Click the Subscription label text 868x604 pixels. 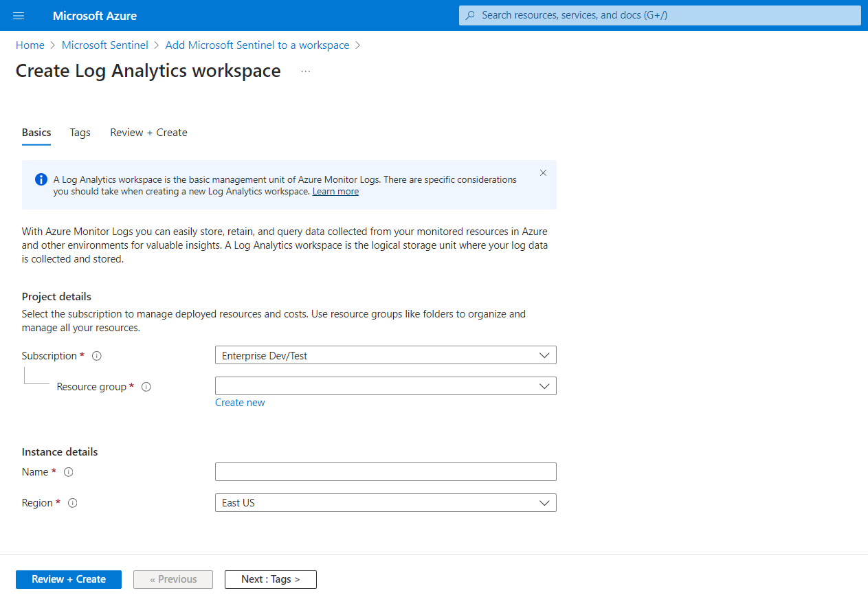pos(49,356)
